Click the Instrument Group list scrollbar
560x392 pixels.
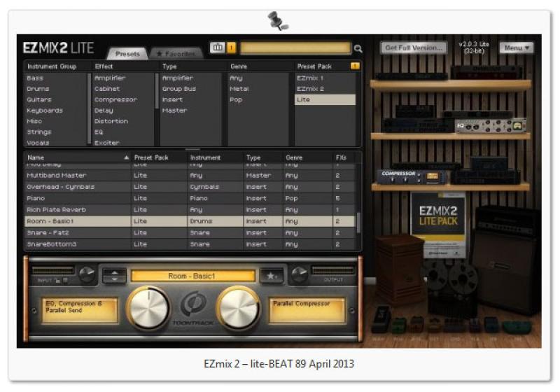click(x=89, y=108)
